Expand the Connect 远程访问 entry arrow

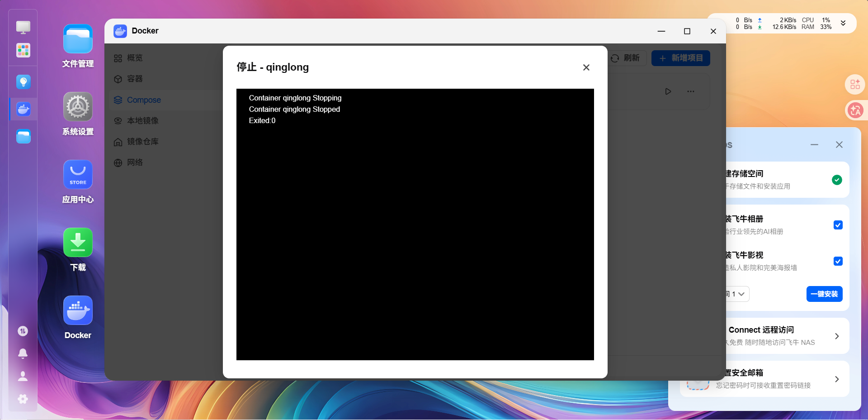point(837,336)
